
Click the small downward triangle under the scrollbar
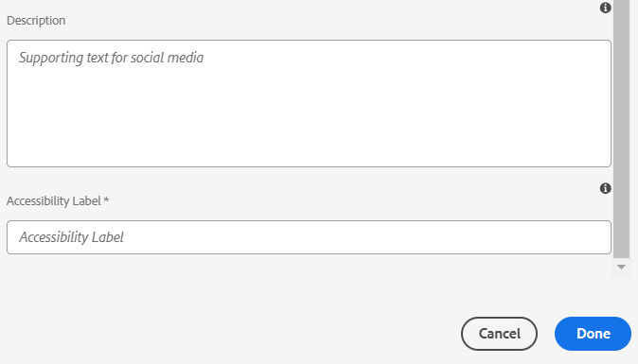point(621,267)
